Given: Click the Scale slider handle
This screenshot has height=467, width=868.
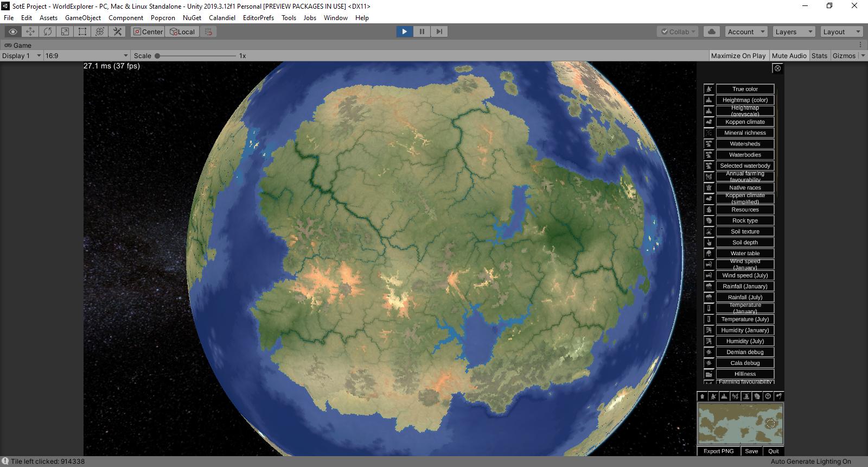Looking at the screenshot, I should pyautogui.click(x=157, y=55).
